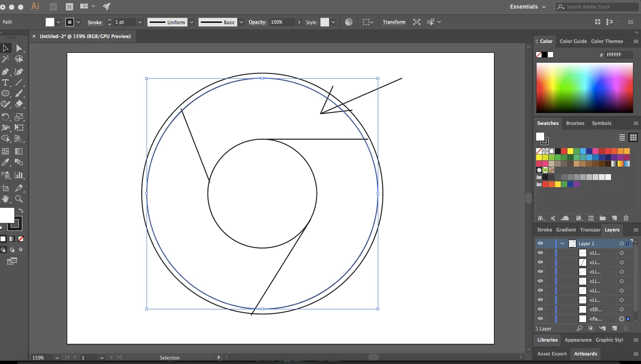Select the Eraser tool

(x=19, y=104)
